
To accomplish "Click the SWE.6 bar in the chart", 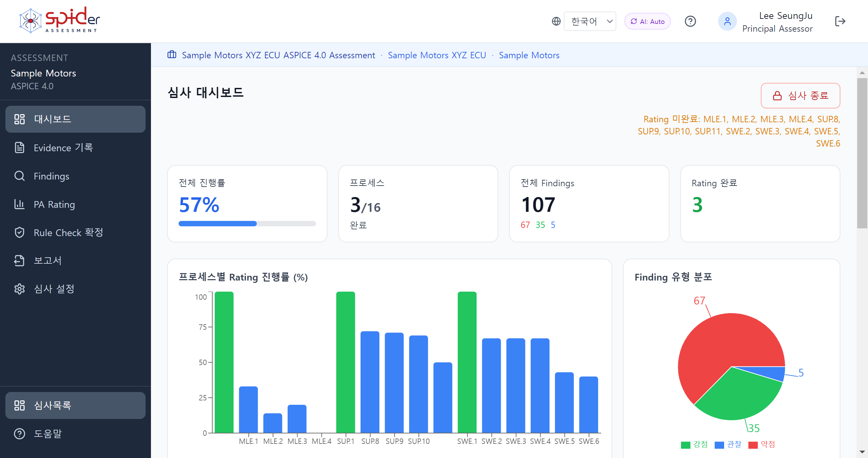I will click(x=589, y=405).
